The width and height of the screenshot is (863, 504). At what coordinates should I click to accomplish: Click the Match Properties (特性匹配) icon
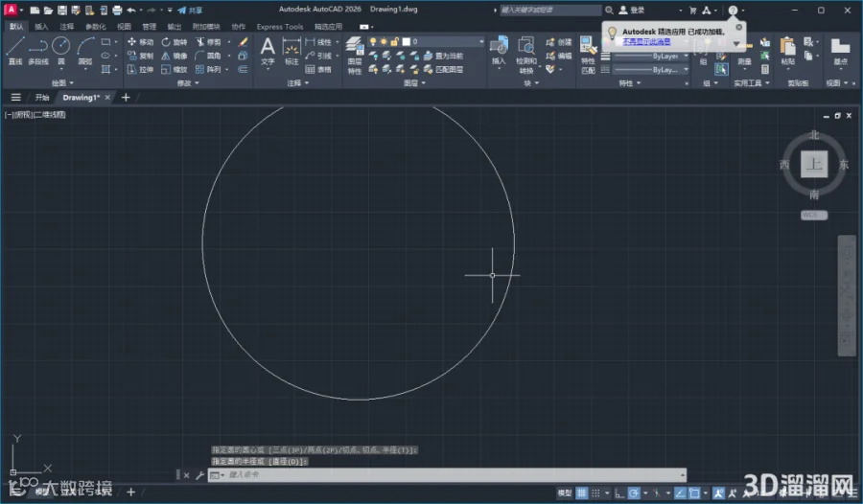coord(589,55)
